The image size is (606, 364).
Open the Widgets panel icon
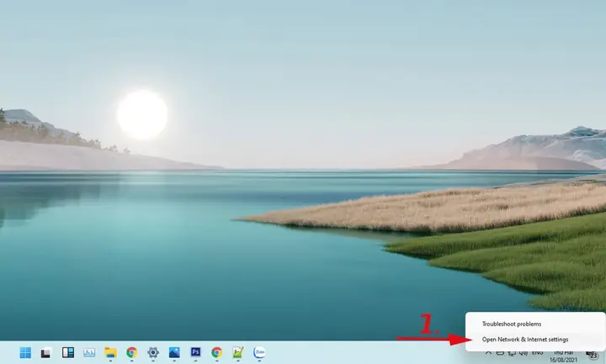point(67,352)
